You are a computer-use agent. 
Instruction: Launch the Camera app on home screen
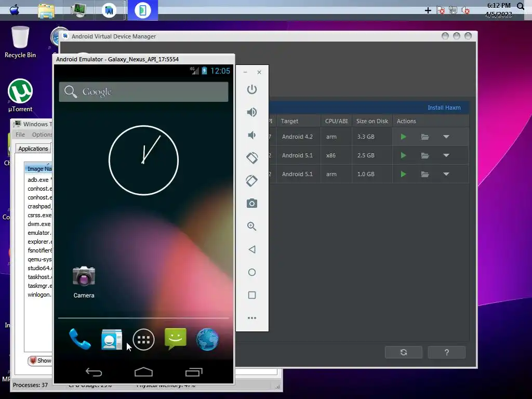click(x=84, y=282)
